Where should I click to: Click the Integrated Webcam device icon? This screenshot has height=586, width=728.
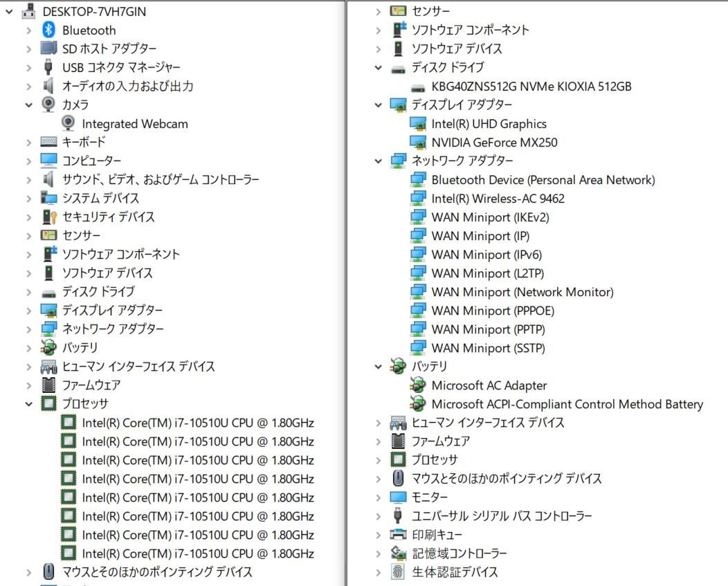[x=69, y=123]
